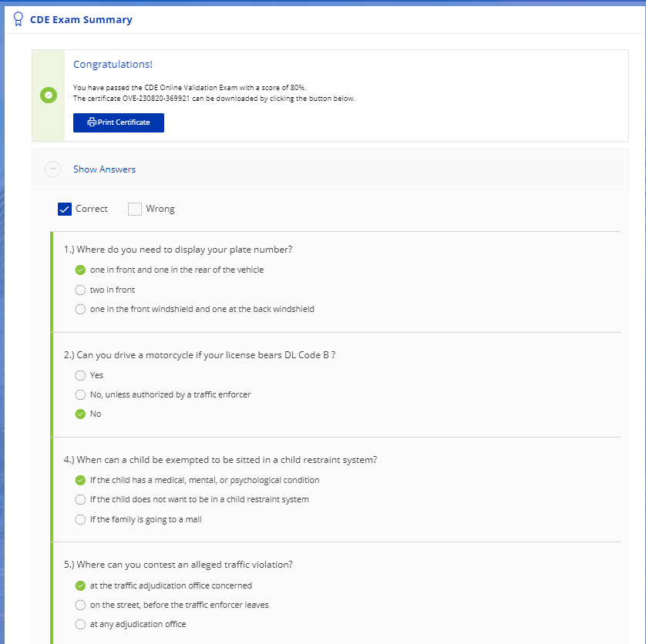Uncheck the Correct filter checkbox

pyautogui.click(x=65, y=209)
